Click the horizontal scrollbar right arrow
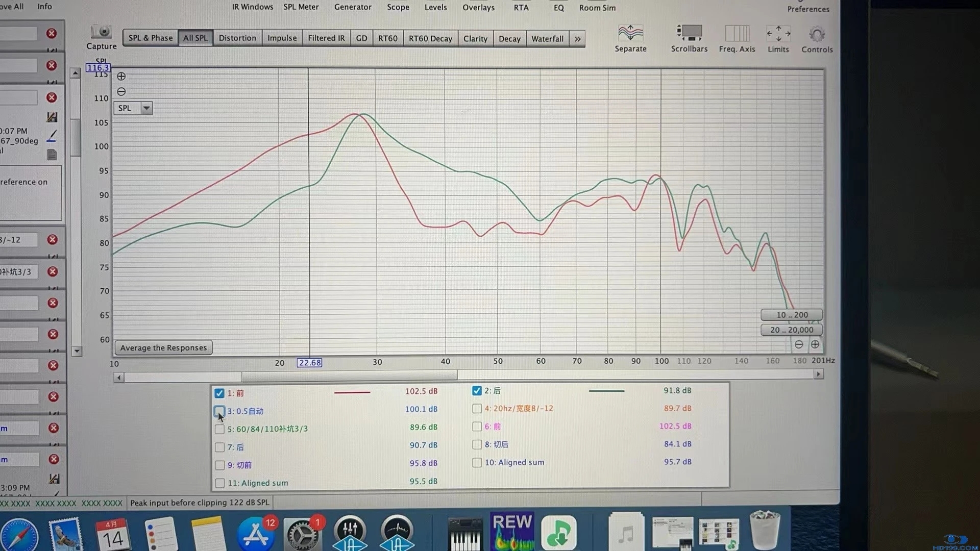 click(x=819, y=374)
